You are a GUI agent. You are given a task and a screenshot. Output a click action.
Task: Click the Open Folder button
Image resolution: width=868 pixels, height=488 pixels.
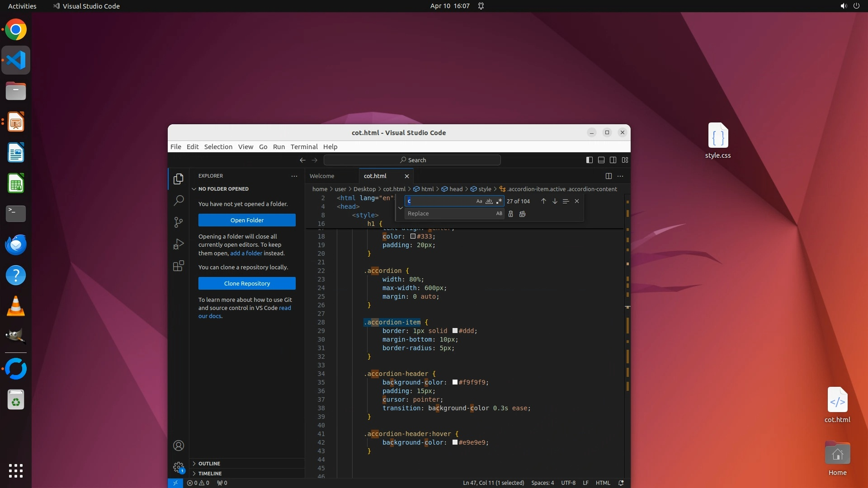(x=247, y=221)
